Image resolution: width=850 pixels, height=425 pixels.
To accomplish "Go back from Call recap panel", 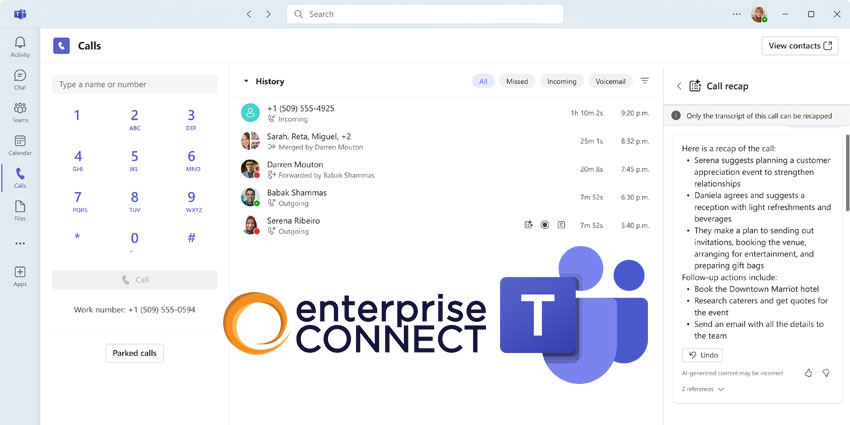I will coord(679,86).
